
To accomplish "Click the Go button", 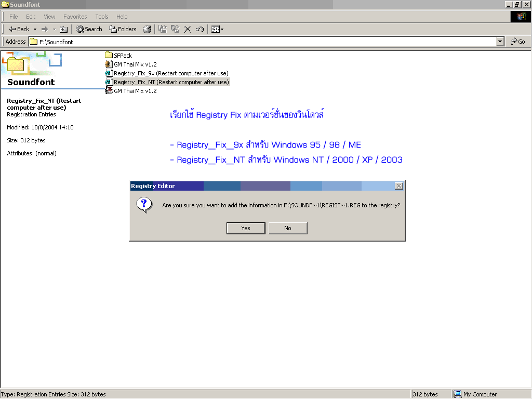I will [518, 42].
